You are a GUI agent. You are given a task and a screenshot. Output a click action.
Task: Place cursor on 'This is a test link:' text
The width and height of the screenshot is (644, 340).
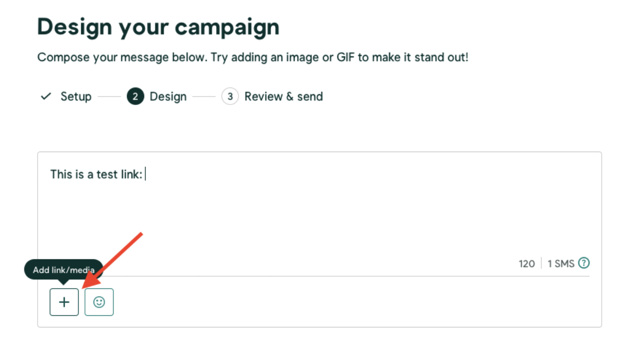click(96, 174)
